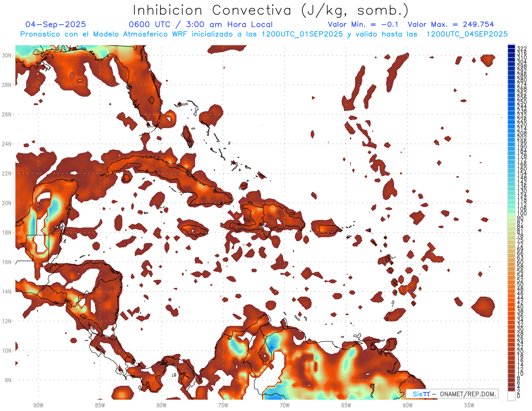Click the dark blue 322 color bar swatch
Image resolution: width=532 pixels, height=411 pixels.
click(511, 47)
